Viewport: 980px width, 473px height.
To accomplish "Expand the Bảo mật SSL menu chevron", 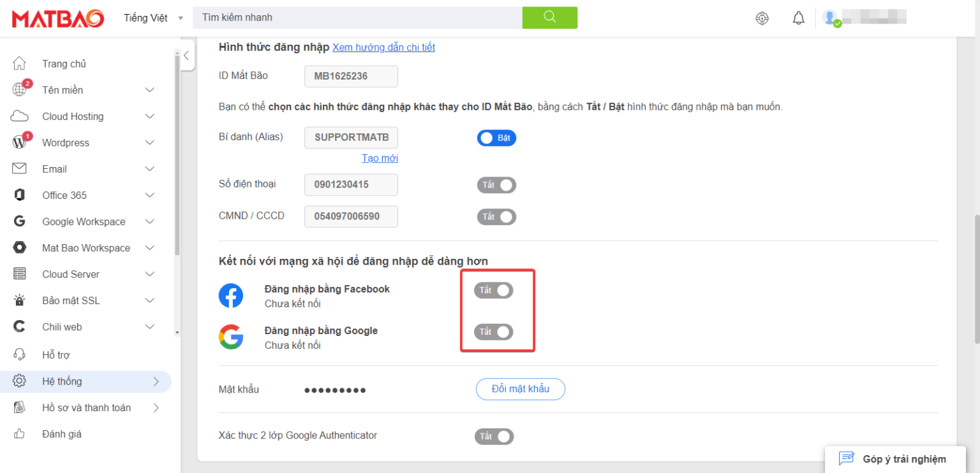I will [150, 300].
